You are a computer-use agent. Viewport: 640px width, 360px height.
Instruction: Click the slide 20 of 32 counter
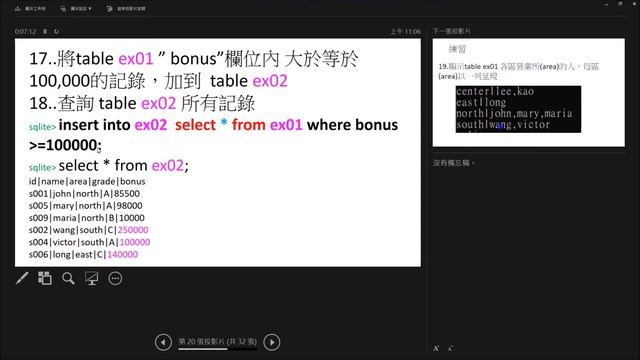(218, 341)
